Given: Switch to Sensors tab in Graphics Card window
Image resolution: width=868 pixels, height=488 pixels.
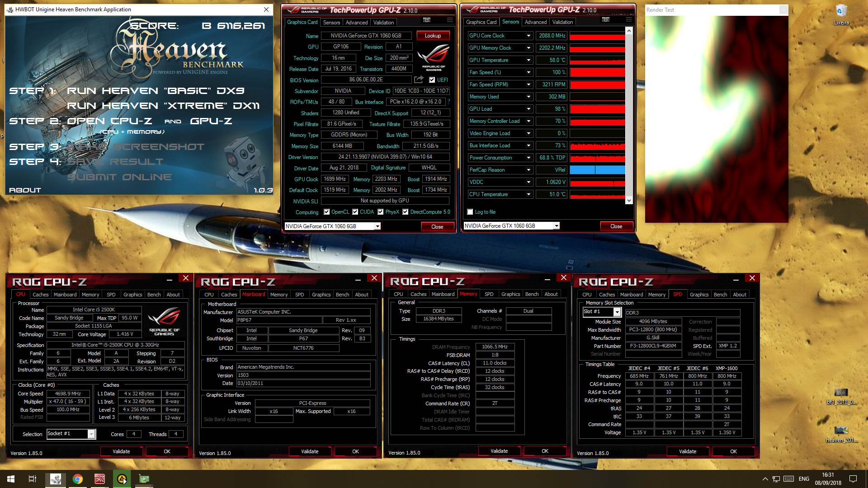Looking at the screenshot, I should pos(331,23).
